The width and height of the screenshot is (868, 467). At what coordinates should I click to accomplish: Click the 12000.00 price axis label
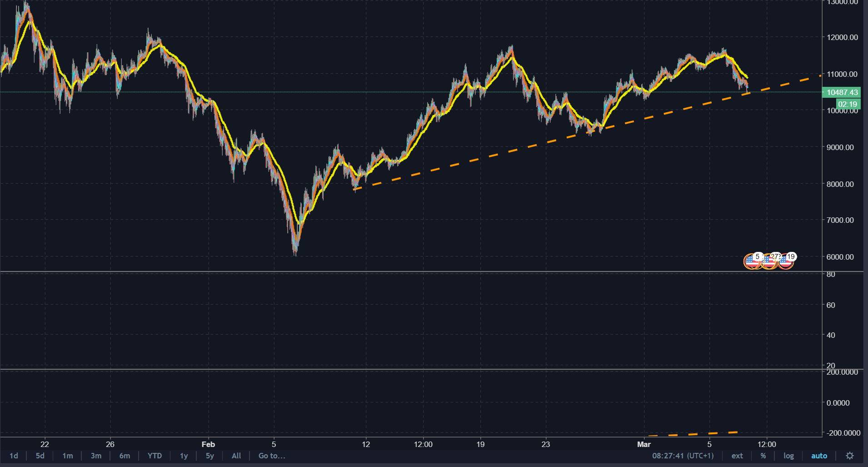[842, 37]
